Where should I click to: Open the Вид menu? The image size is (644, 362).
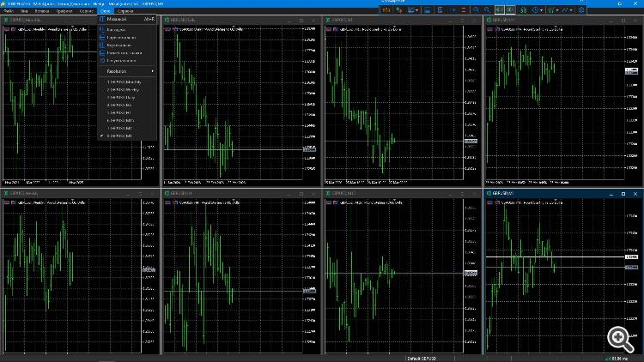click(x=24, y=11)
